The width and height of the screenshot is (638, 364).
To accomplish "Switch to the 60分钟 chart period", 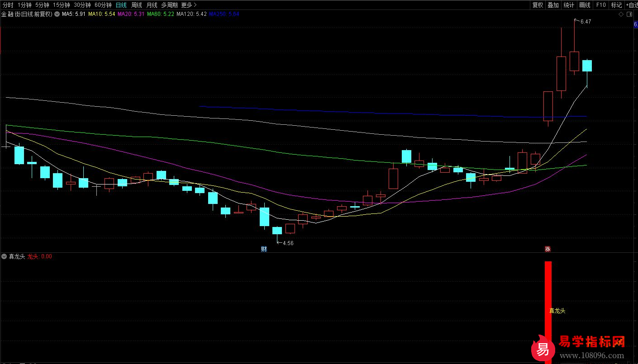I will pyautogui.click(x=103, y=5).
